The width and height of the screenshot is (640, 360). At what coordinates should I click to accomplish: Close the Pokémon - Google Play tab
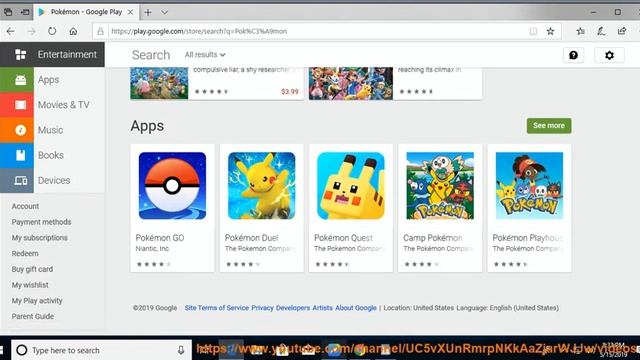pyautogui.click(x=131, y=12)
